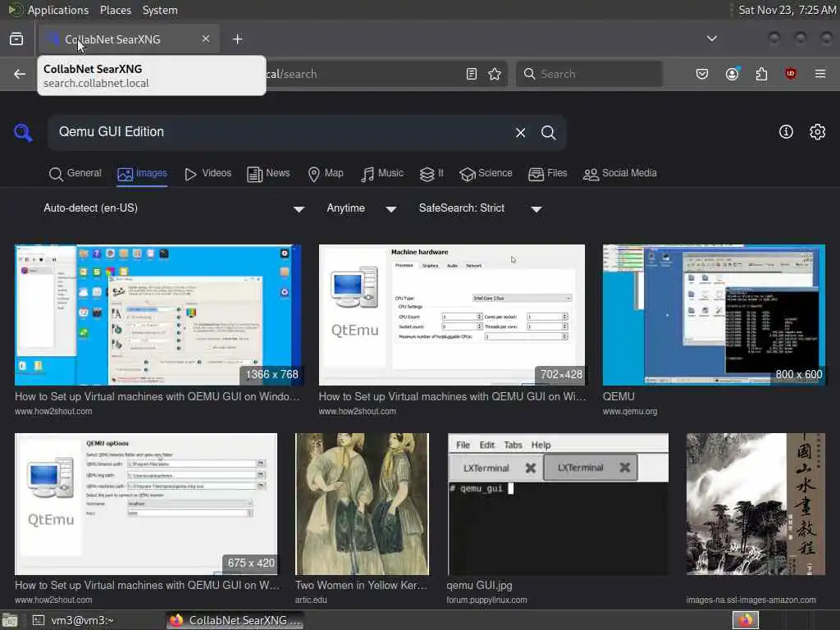The height and width of the screenshot is (630, 840).
Task: Open title link under the 1366 x 768 thumbnail
Action: (x=157, y=397)
